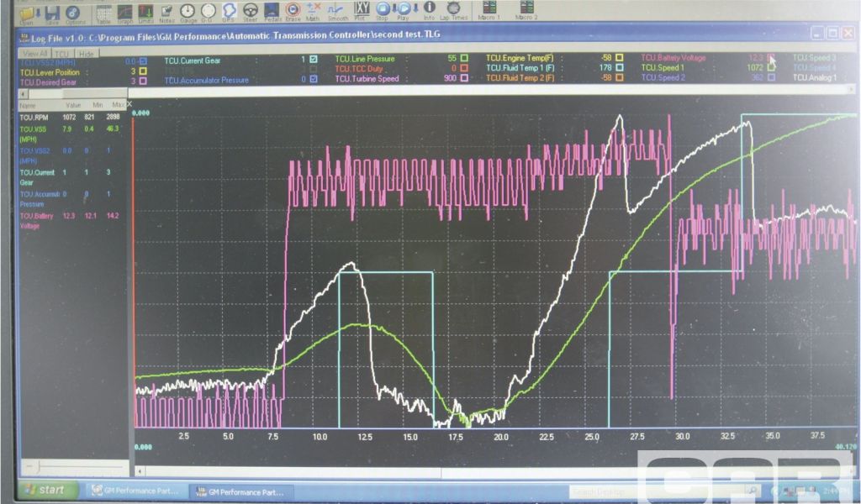Open the Math channel tool
Screen dimensions: 861x504
[x=313, y=11]
